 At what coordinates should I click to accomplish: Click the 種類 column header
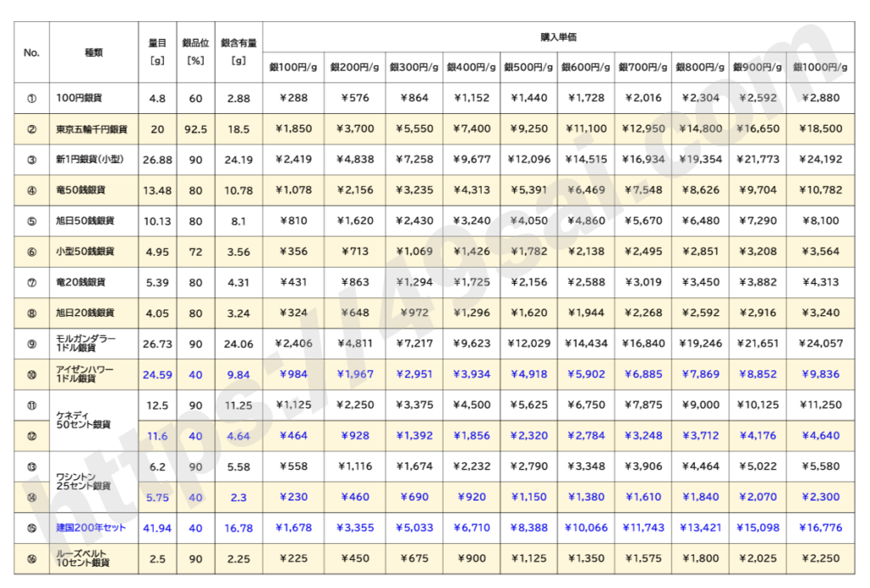[x=93, y=52]
